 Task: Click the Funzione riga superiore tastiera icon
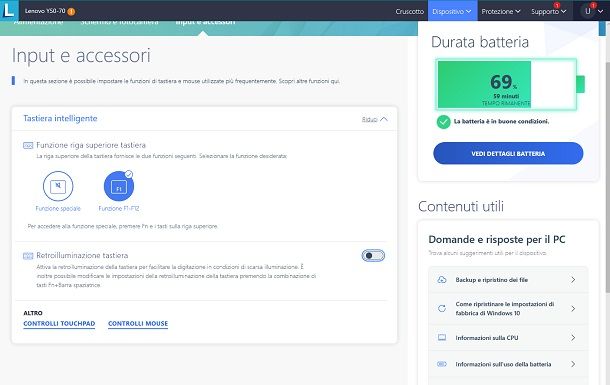coord(28,145)
